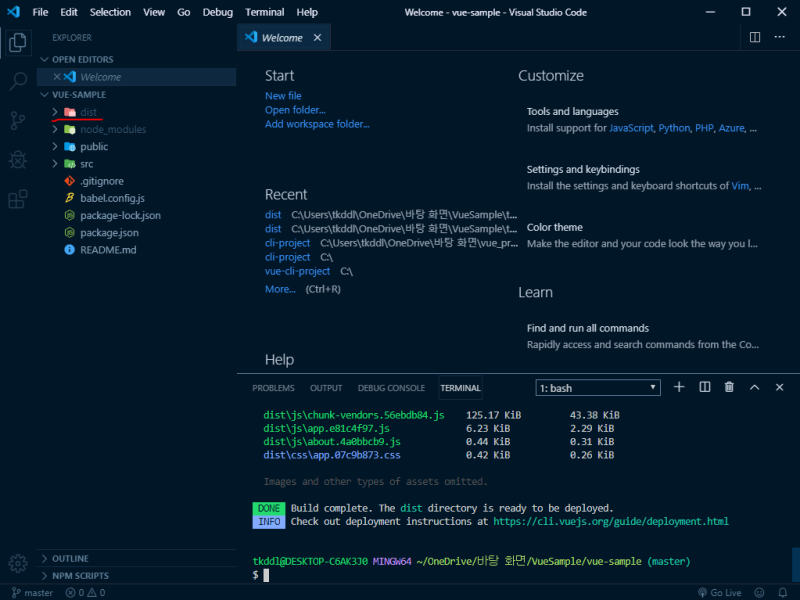Image resolution: width=800 pixels, height=600 pixels.
Task: Click the Open folder... link
Action: (295, 110)
